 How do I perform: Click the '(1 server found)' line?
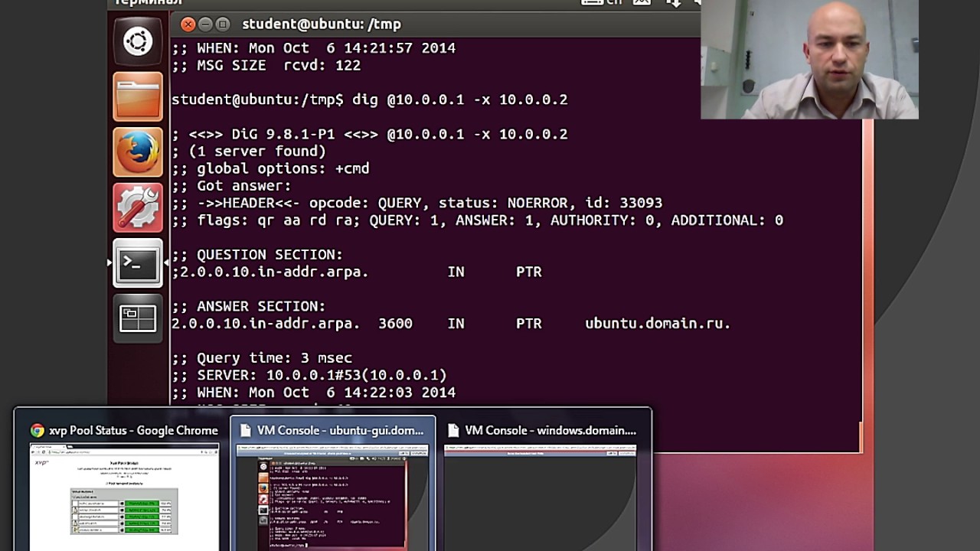249,152
